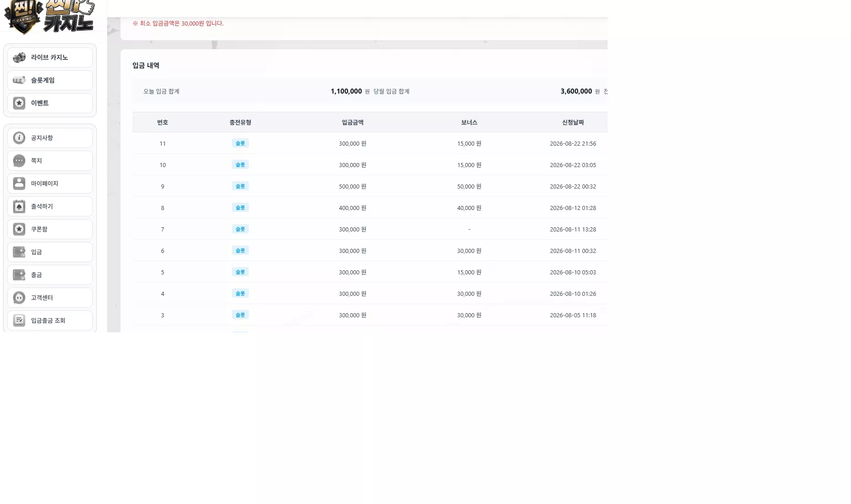This screenshot has height=504, width=851.
Task: Click the 신청날짜 column header
Action: [573, 122]
